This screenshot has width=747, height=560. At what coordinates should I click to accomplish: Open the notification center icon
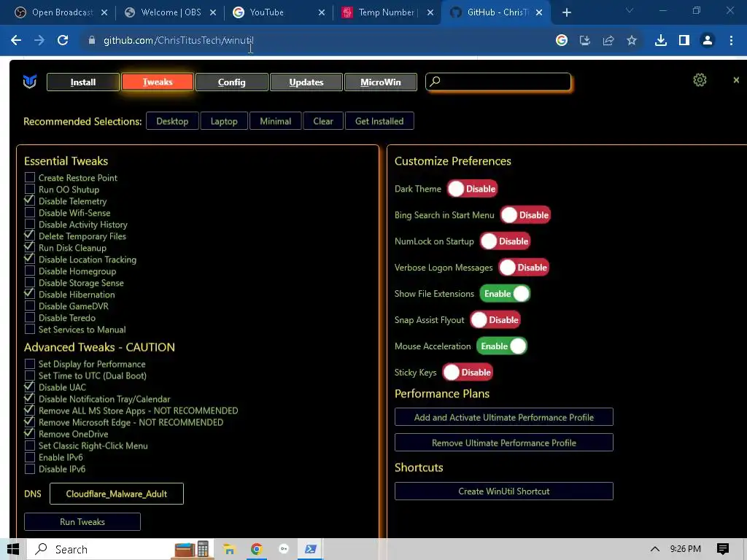click(723, 549)
